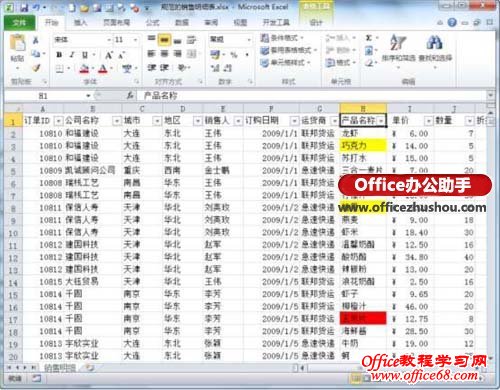Screen dimensions: 500x390
Task: Click the Center text horizontally icon
Action: [x=165, y=54]
